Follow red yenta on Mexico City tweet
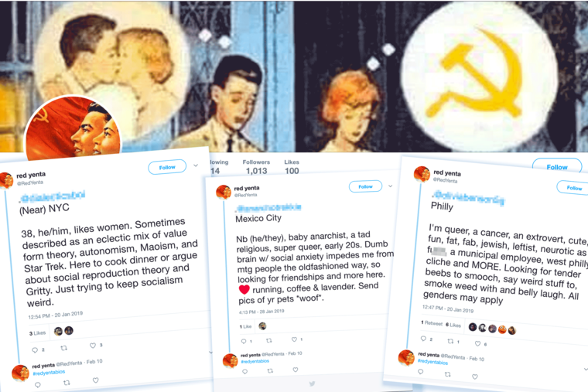Image resolution: width=588 pixels, height=392 pixels. tap(365, 186)
